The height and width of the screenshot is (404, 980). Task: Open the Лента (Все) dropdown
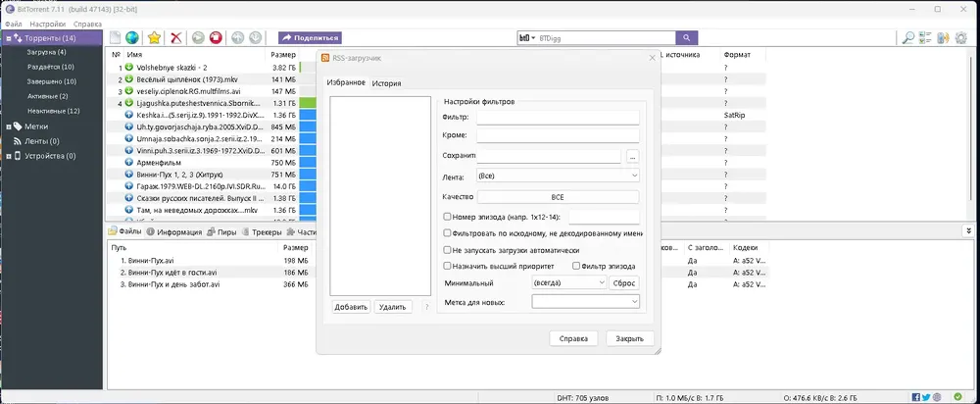[558, 176]
